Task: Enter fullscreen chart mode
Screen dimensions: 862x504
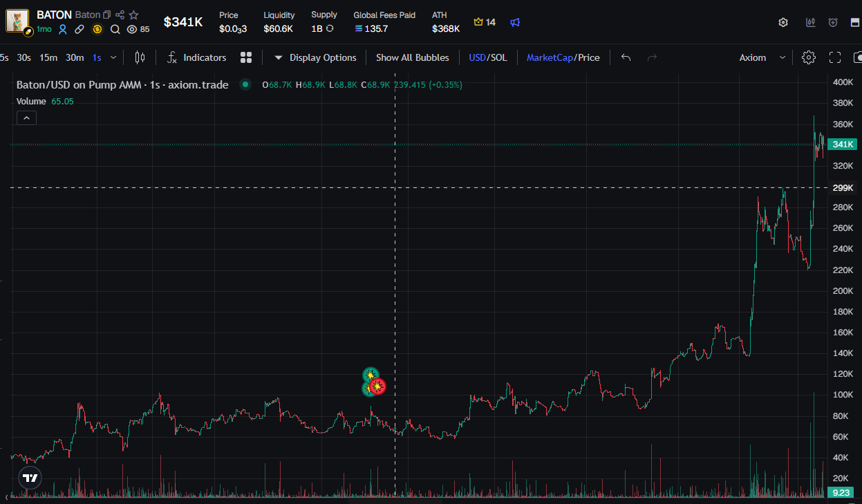Action: pos(835,57)
